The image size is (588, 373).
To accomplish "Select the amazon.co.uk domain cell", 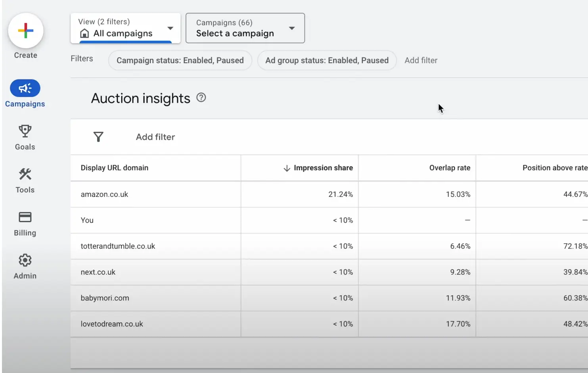I will click(x=104, y=194).
